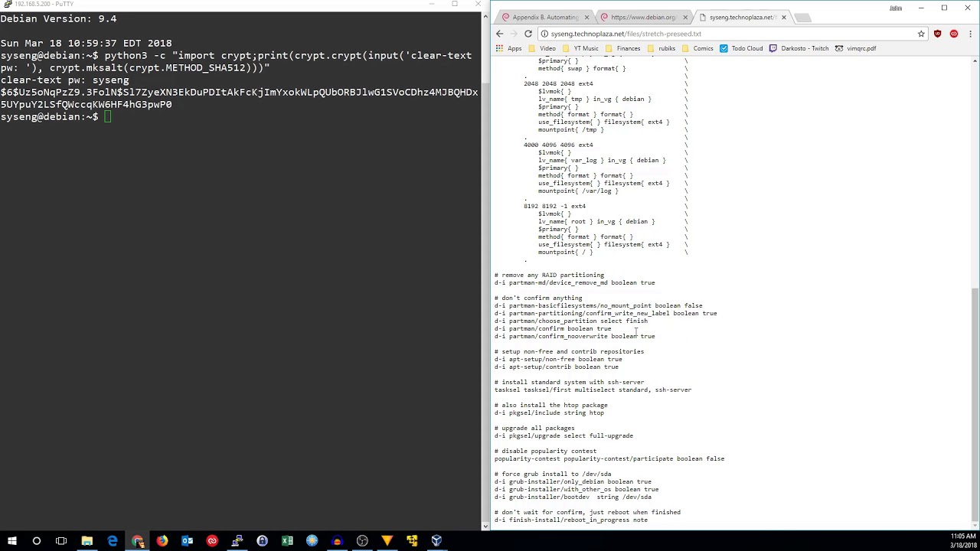
Task: Open a new Chrome tab
Action: point(802,18)
